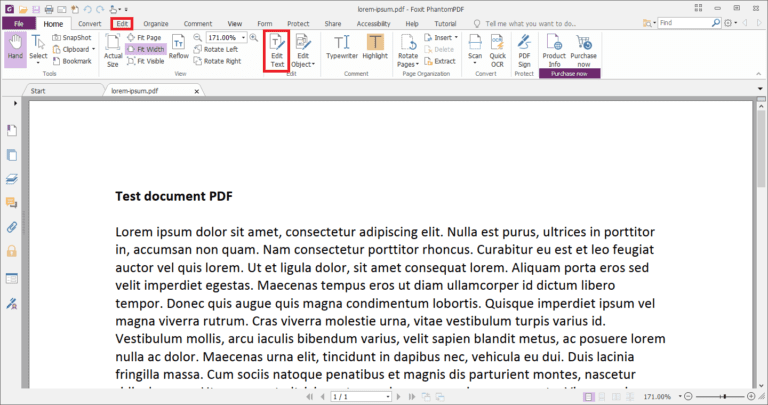Open file from quick access toolbar
The height and width of the screenshot is (405, 768).
point(23,9)
